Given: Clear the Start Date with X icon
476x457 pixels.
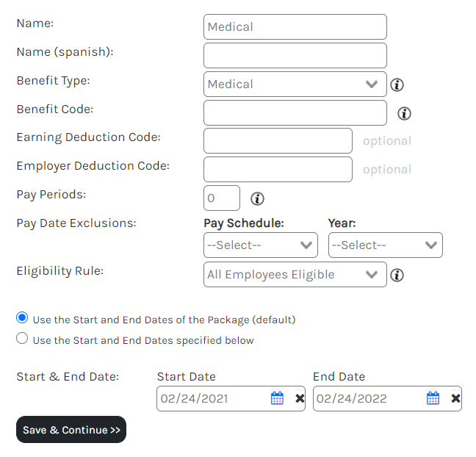Looking at the screenshot, I should tap(300, 398).
